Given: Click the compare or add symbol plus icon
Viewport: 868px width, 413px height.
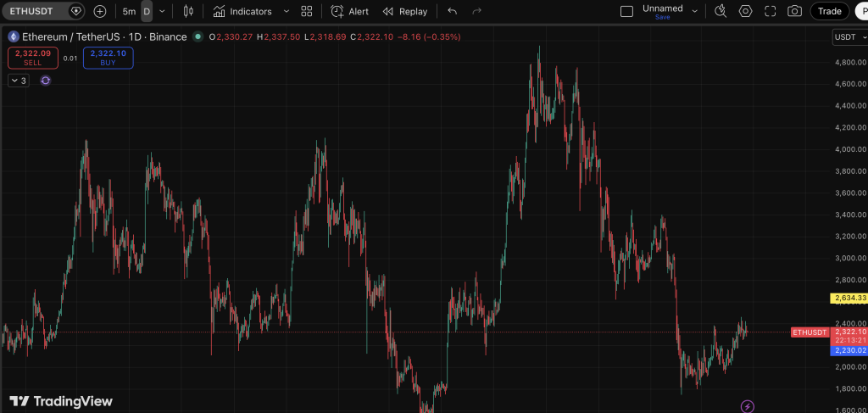Looking at the screenshot, I should 100,12.
